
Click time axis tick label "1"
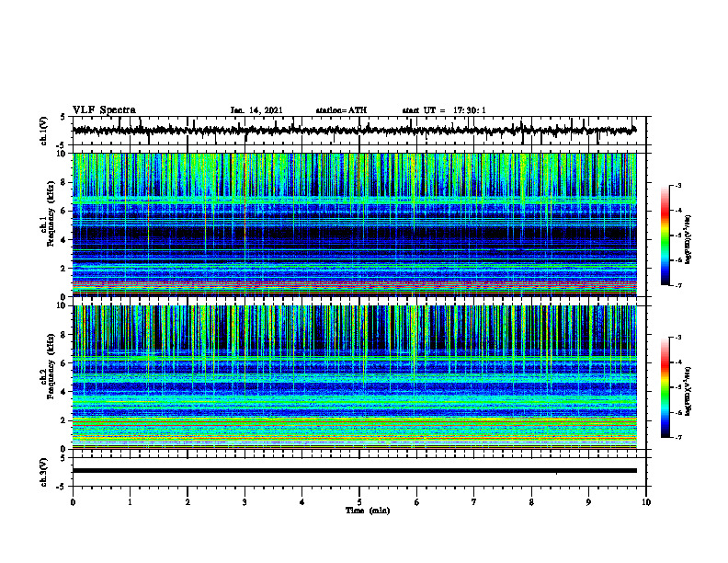[130, 502]
